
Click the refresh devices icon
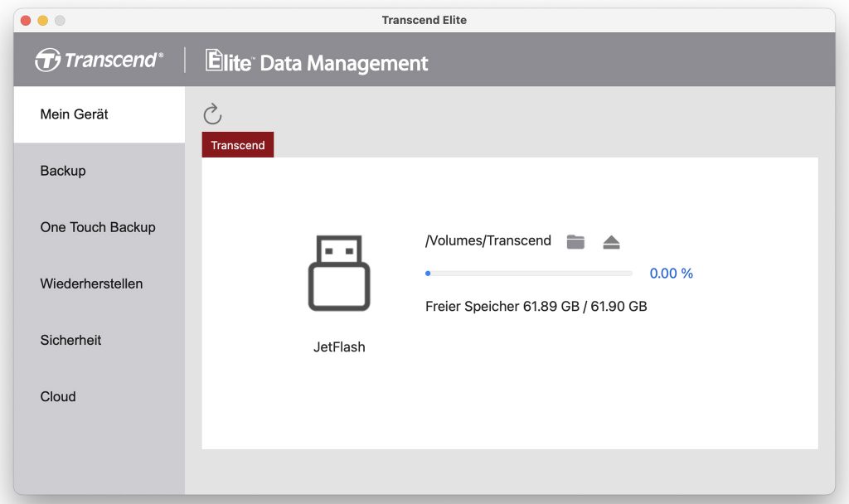click(212, 114)
